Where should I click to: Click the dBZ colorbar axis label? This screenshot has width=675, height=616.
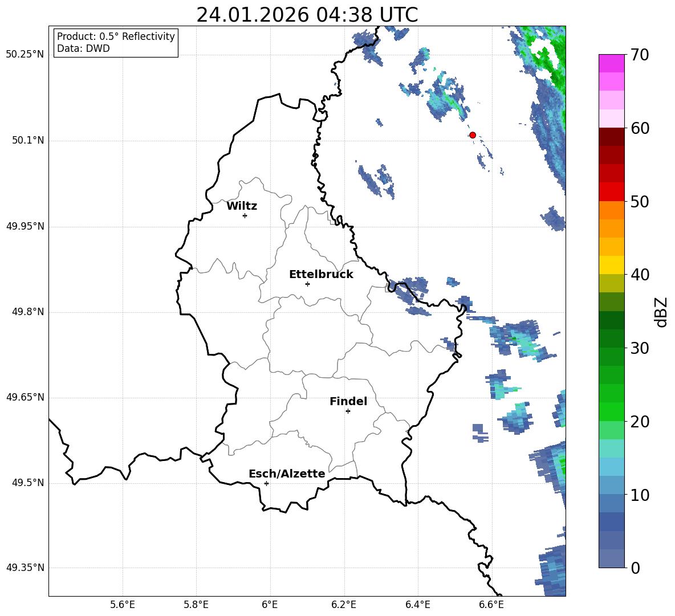(x=661, y=312)
